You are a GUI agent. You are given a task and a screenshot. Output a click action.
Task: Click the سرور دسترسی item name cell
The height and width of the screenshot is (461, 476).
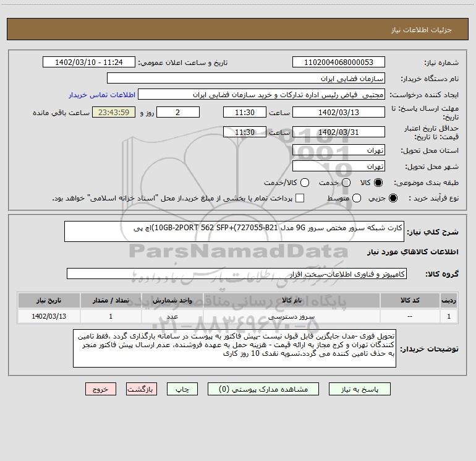coord(291,316)
